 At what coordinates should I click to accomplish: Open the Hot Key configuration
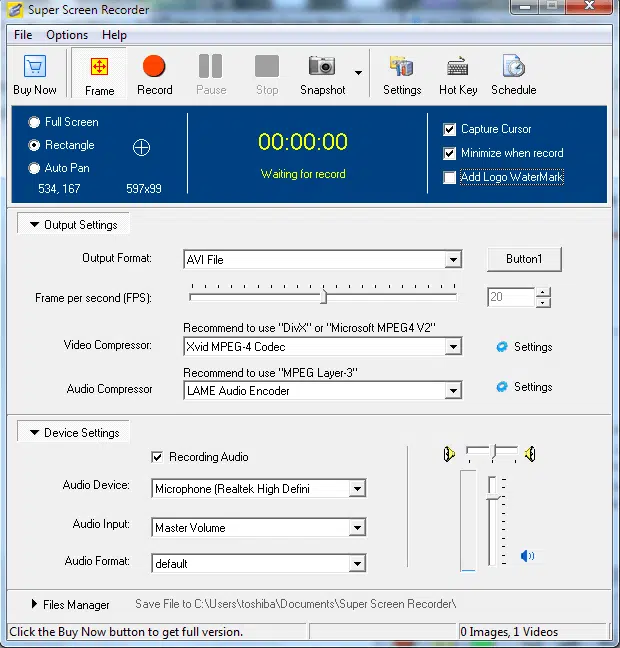pos(458,68)
